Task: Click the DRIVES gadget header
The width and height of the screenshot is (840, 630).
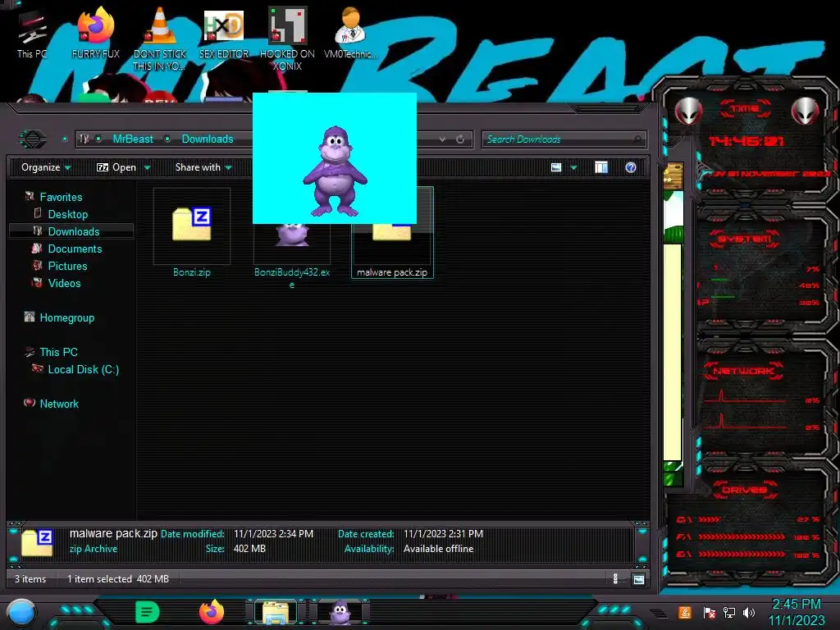Action: tap(743, 490)
